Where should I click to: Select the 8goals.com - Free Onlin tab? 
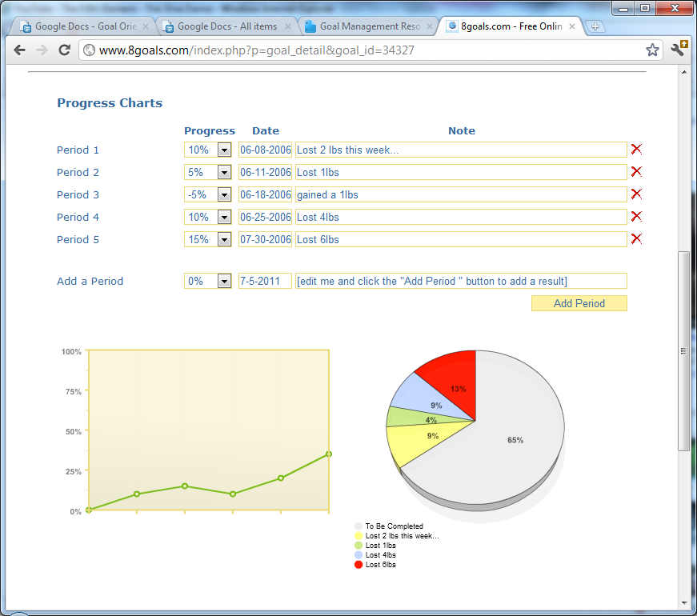click(511, 26)
